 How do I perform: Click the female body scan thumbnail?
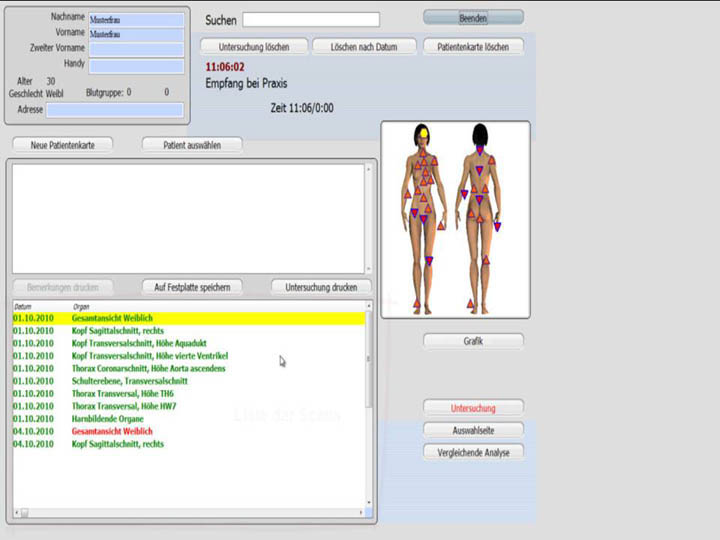coord(455,219)
